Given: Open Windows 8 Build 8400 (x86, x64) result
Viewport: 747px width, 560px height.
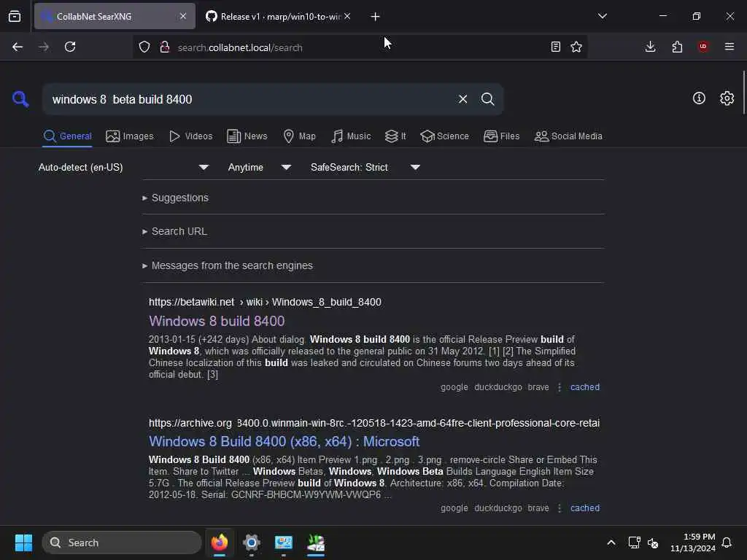Looking at the screenshot, I should [284, 441].
